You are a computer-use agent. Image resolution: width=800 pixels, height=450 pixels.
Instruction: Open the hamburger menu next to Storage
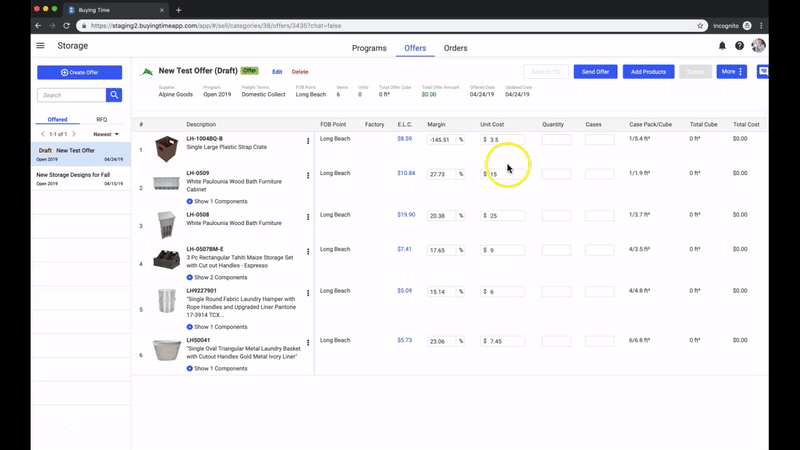tap(40, 46)
